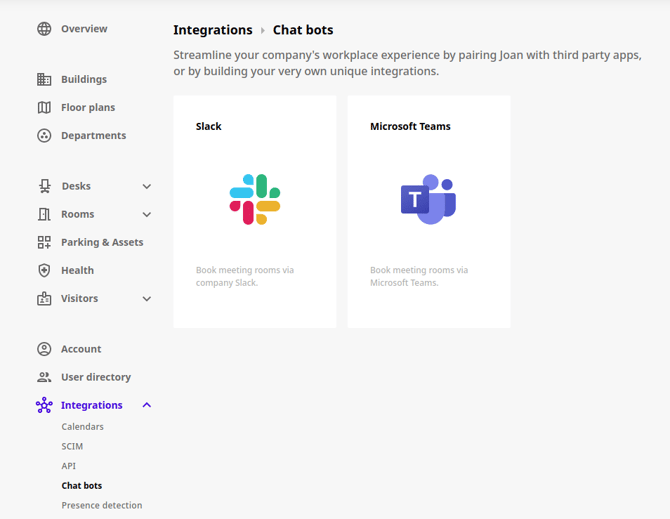Click the Visitors badge icon
This screenshot has width=670, height=519.
pos(44,299)
